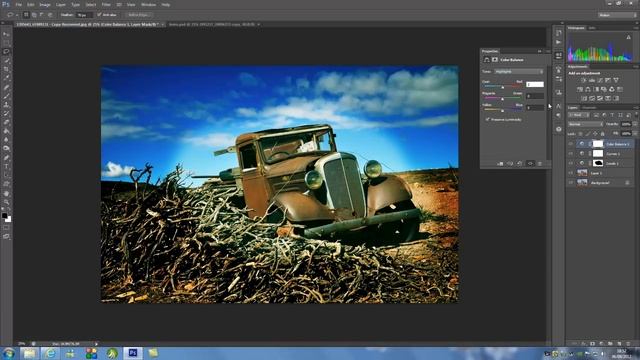Select the Clone Stamp tool
This screenshot has height=360, width=640.
(x=6, y=104)
